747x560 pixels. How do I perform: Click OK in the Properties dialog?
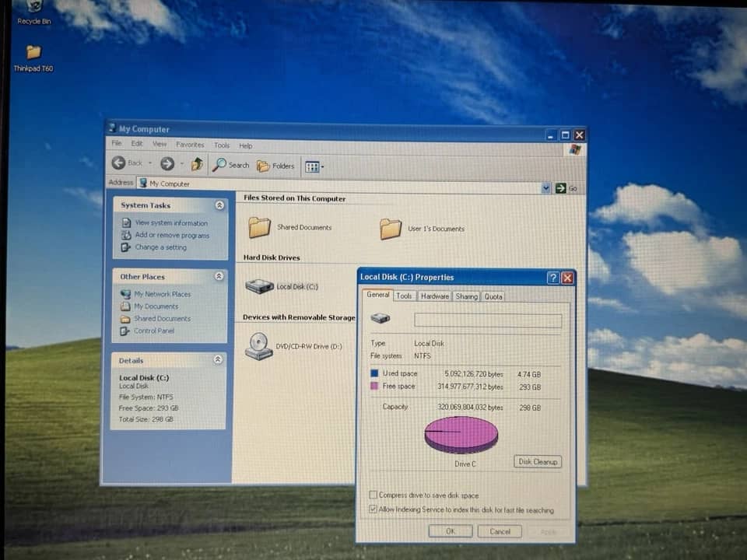pyautogui.click(x=451, y=531)
